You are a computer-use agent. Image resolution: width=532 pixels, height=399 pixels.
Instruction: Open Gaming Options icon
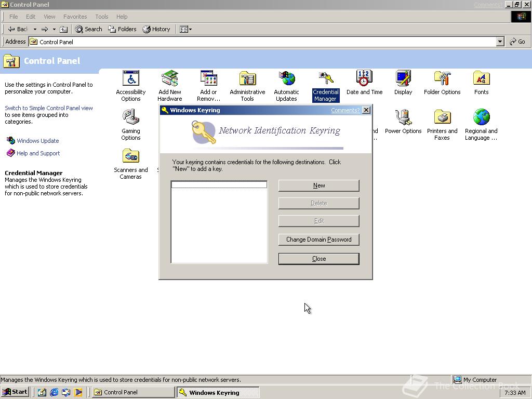130,125
